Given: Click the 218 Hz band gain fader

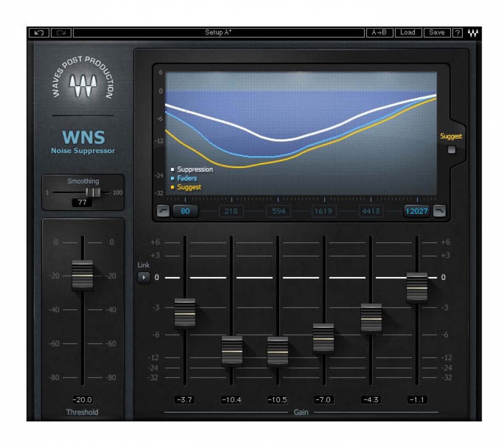Looking at the screenshot, I should click(232, 351).
